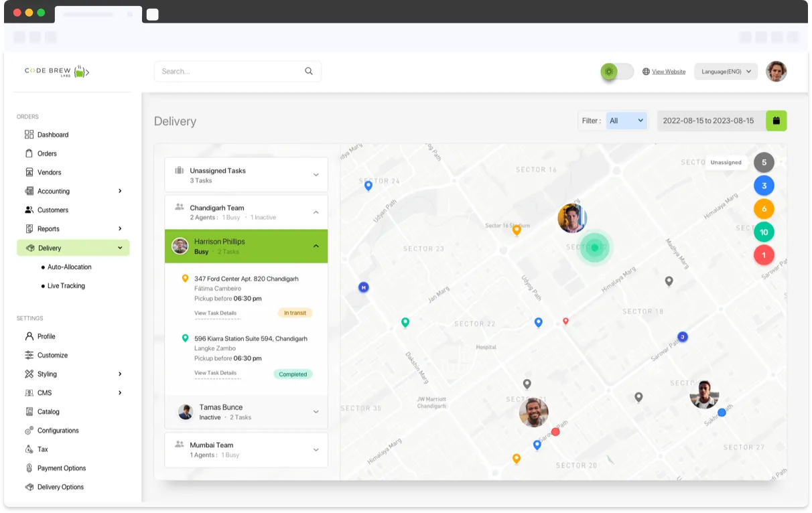Click the orange 6 status circle

(764, 209)
